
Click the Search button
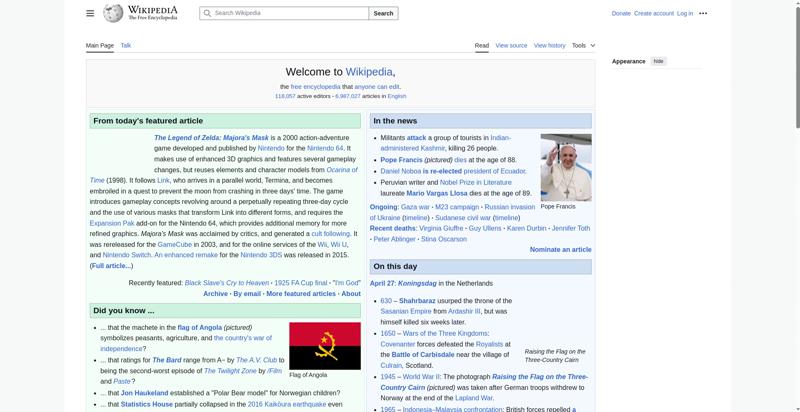tap(383, 13)
